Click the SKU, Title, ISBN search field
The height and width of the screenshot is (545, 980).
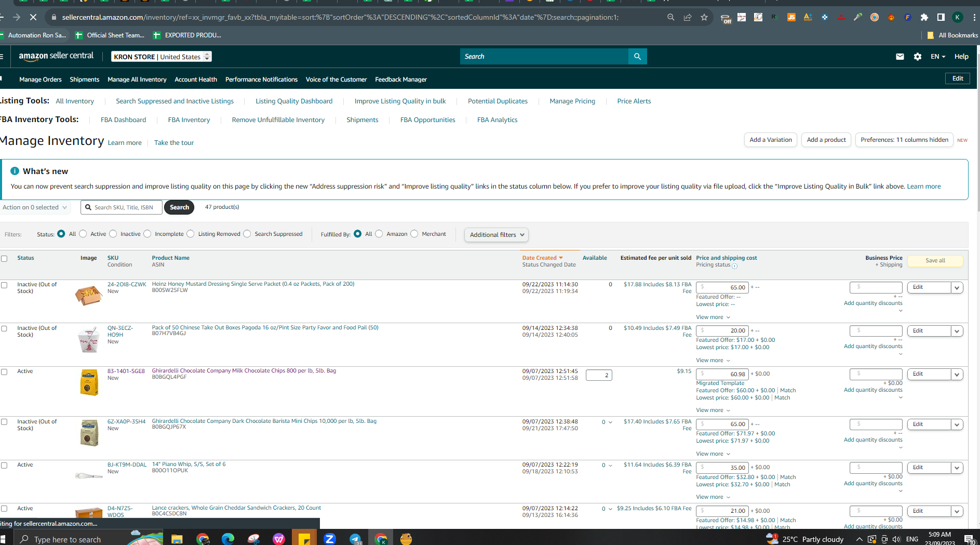(122, 207)
